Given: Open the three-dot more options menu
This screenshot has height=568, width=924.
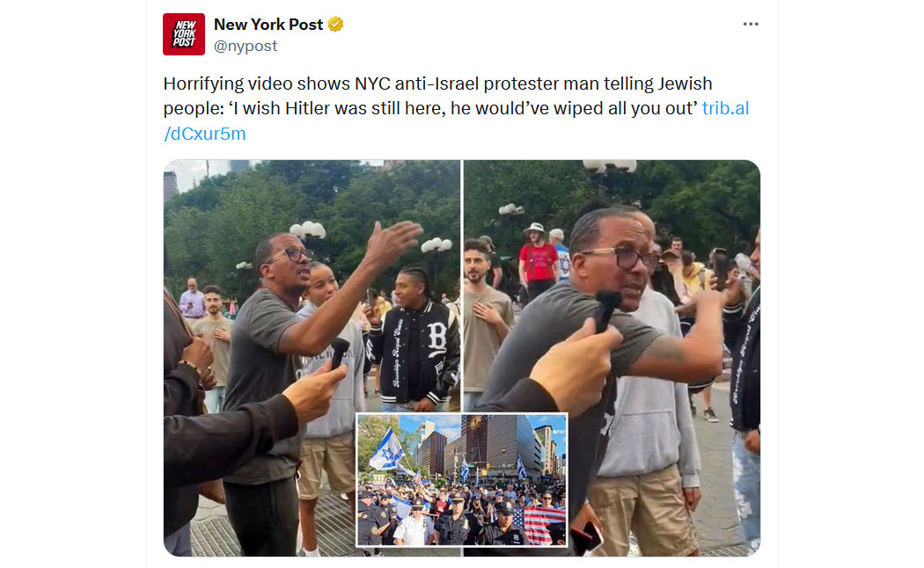Looking at the screenshot, I should (750, 24).
